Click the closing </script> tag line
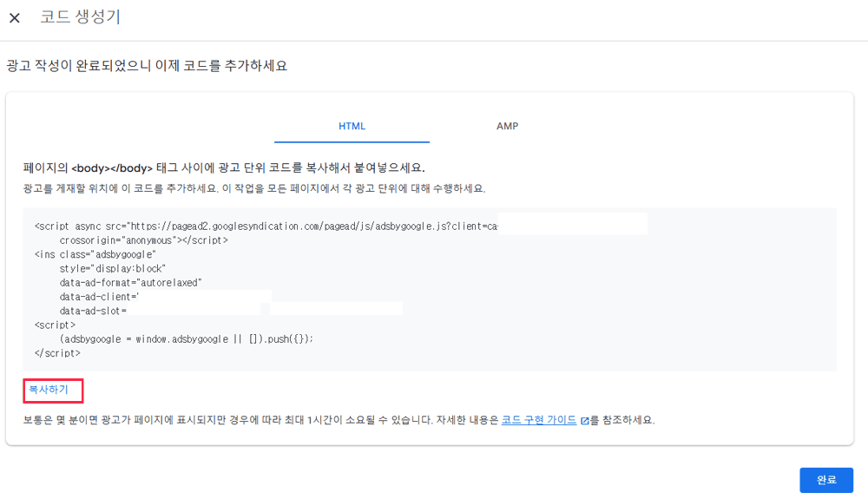Screen dimensions: 868x499 pyautogui.click(x=57, y=353)
